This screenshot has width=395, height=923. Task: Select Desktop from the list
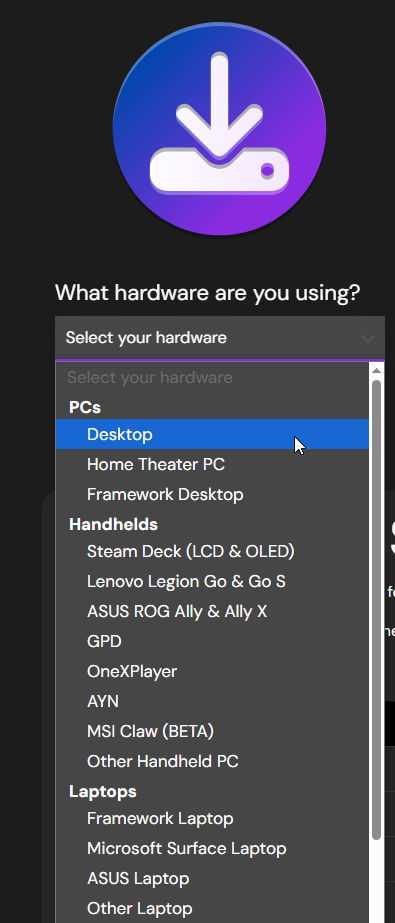point(212,434)
